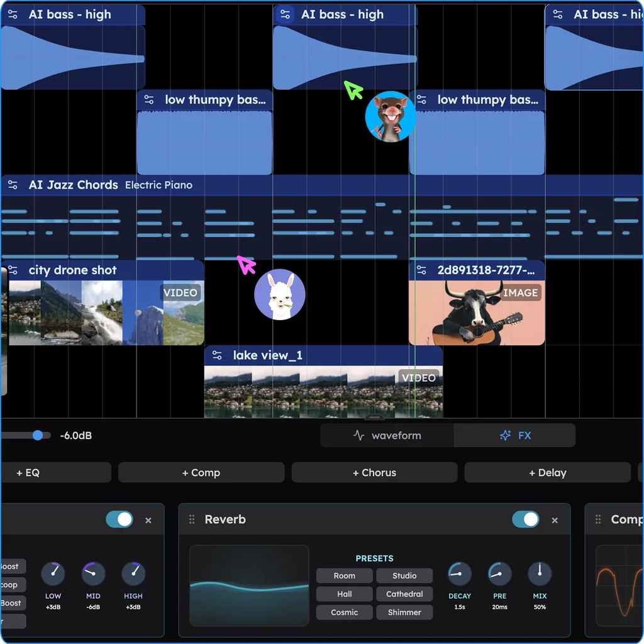This screenshot has height=644, width=644.
Task: Add a Chorus effect
Action: click(374, 473)
